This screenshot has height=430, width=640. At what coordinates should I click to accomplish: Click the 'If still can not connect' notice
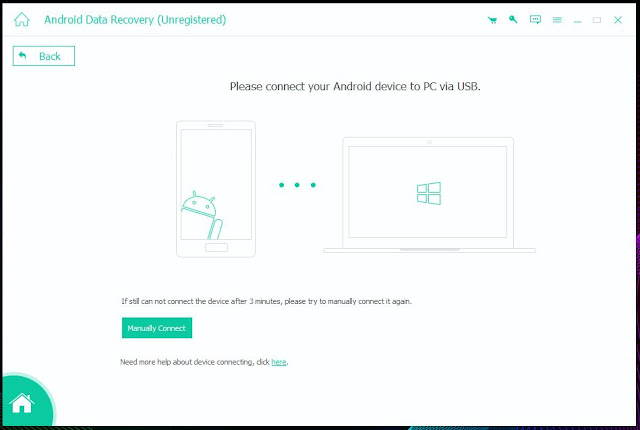(x=267, y=301)
